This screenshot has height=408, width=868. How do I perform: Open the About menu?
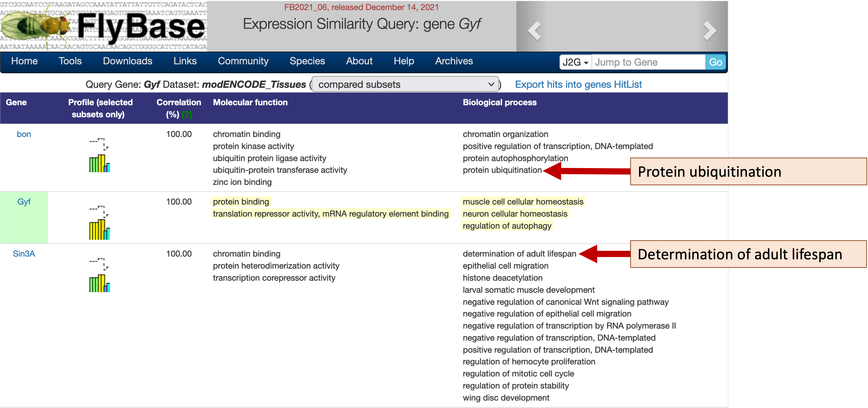click(x=359, y=61)
